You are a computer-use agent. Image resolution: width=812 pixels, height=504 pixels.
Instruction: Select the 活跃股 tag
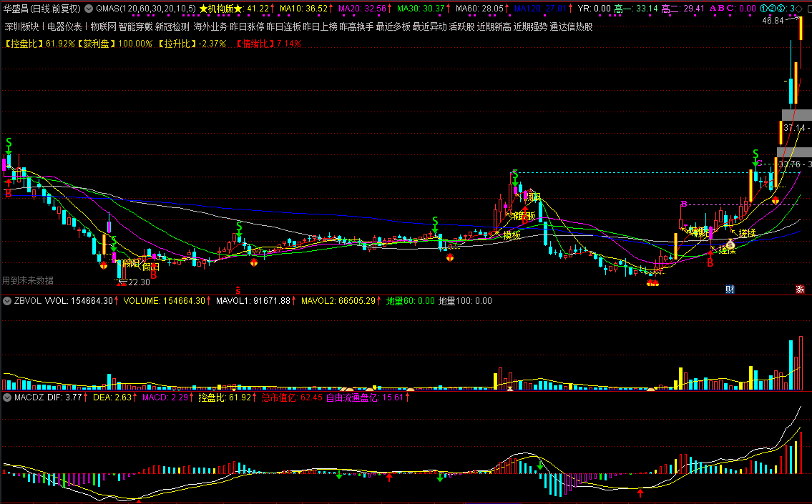pyautogui.click(x=462, y=26)
